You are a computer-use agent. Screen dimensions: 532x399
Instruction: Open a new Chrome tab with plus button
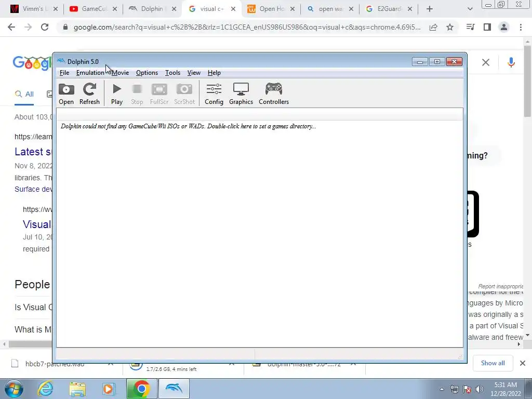[430, 9]
